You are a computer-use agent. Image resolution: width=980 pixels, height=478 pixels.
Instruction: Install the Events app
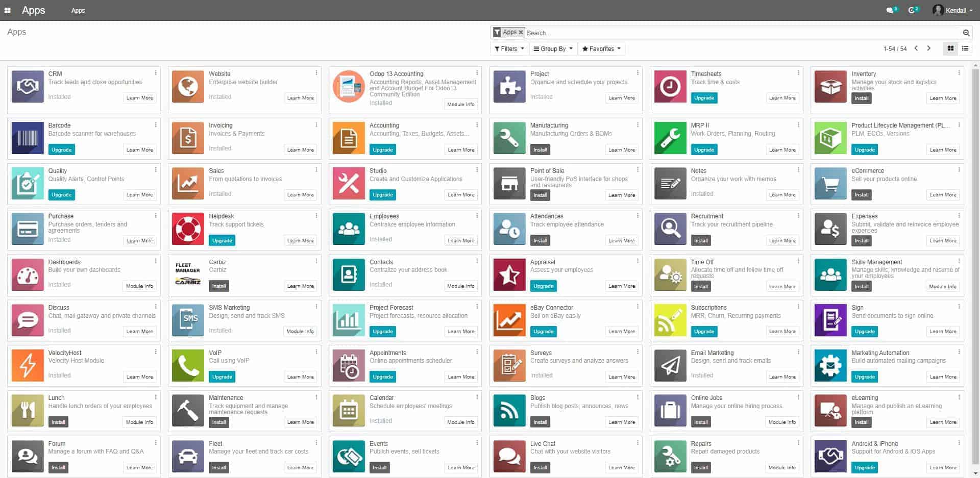379,468
